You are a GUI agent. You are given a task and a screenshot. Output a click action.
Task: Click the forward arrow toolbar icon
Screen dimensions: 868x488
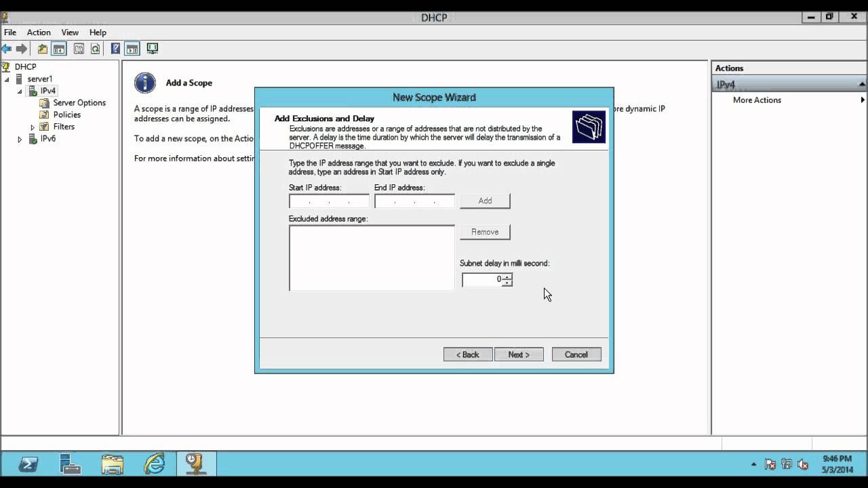coord(22,49)
